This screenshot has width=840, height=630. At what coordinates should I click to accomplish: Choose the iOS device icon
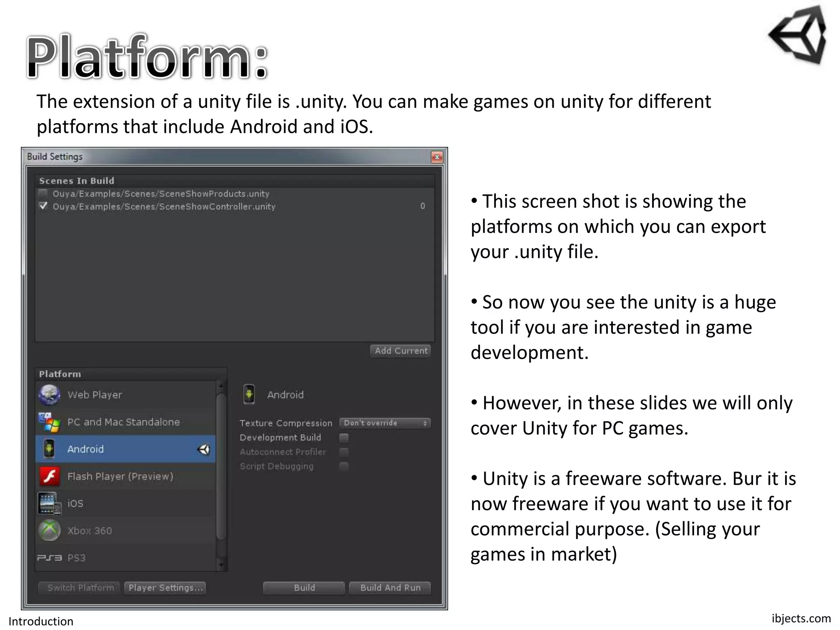pyautogui.click(x=49, y=503)
